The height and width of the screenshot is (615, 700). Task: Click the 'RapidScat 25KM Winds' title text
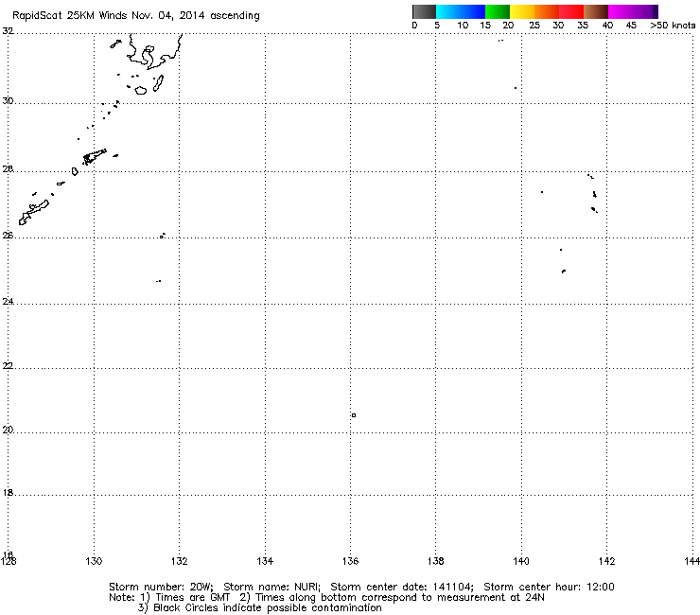click(70, 16)
